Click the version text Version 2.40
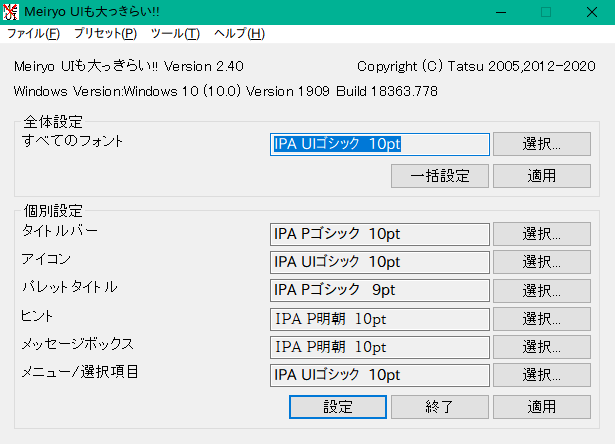Viewport: 615px width, 444px height. 204,66
